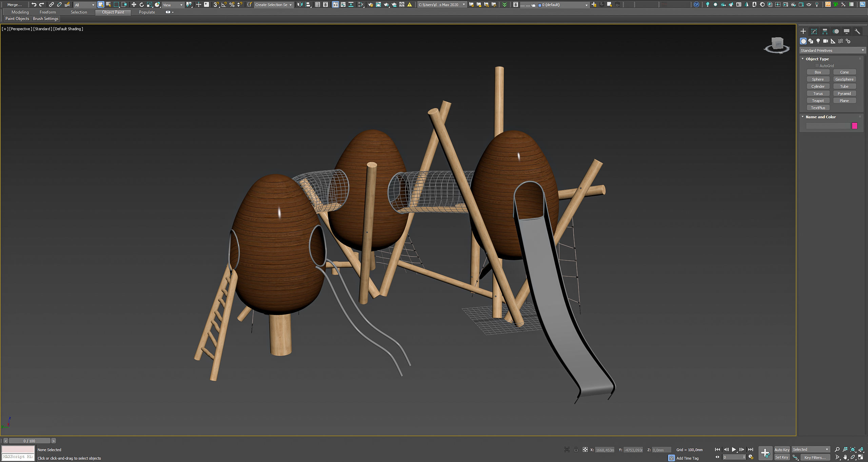Choose the Select and Rotate tool
The width and height of the screenshot is (868, 462).
(142, 4)
